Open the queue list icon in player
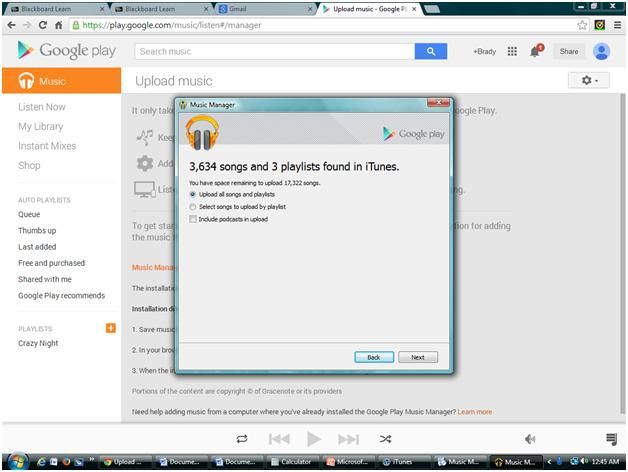This screenshot has height=472, width=628. click(611, 439)
